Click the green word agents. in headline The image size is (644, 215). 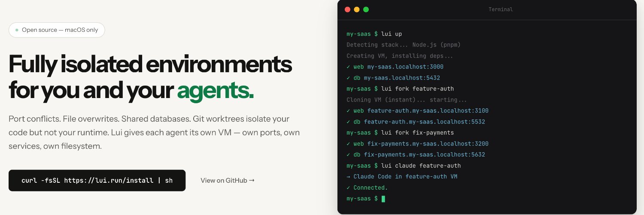tap(216, 90)
